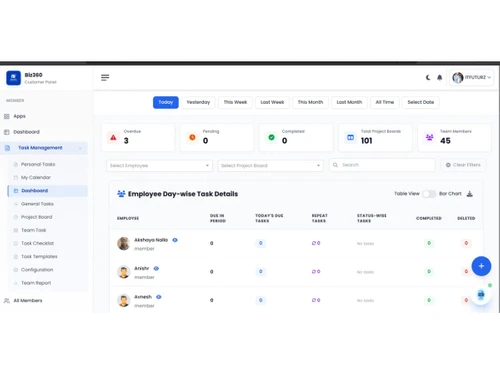Click the All Members people icon
Screen dimensions: 500x375
click(7, 301)
